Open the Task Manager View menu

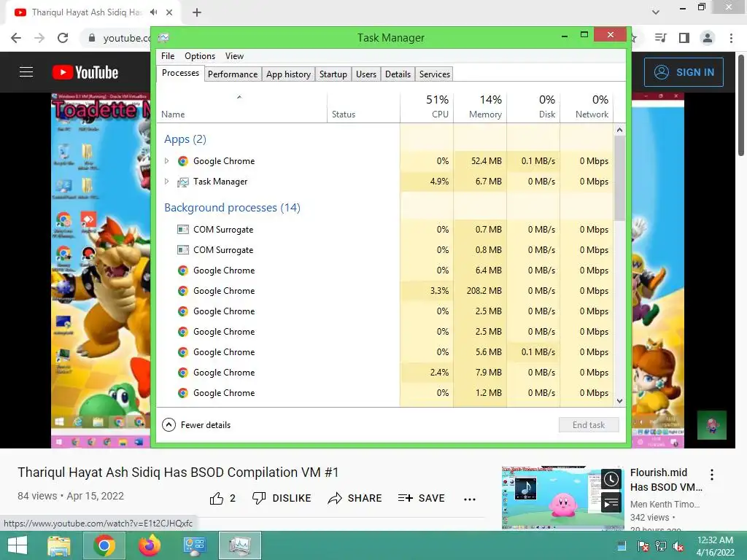coord(234,55)
